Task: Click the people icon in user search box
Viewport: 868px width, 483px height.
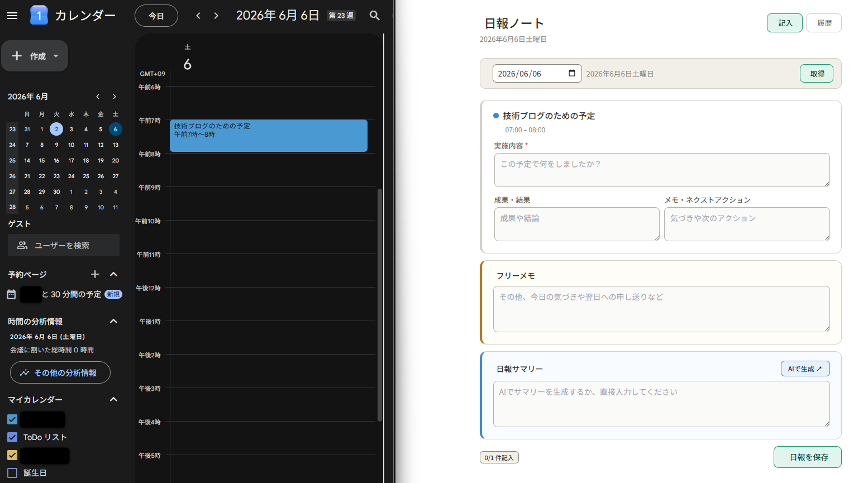Action: point(22,245)
